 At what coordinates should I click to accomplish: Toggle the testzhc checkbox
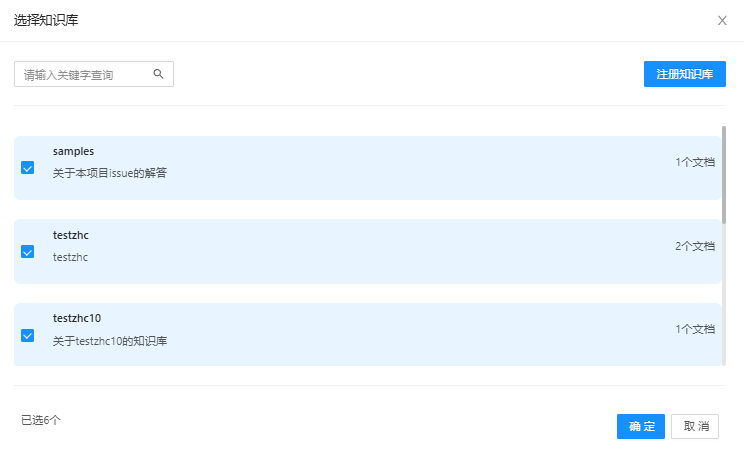(x=28, y=252)
